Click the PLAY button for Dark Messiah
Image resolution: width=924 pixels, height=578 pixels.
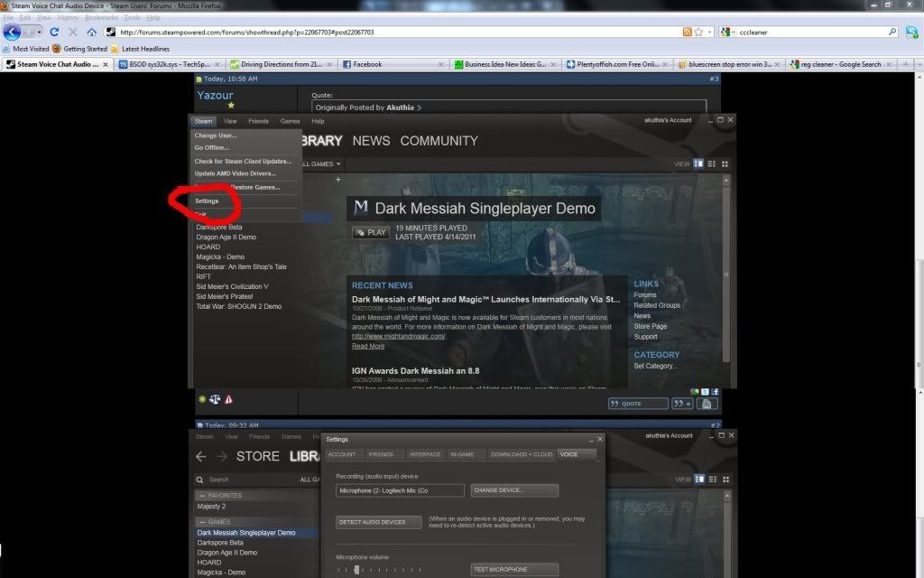(x=371, y=232)
